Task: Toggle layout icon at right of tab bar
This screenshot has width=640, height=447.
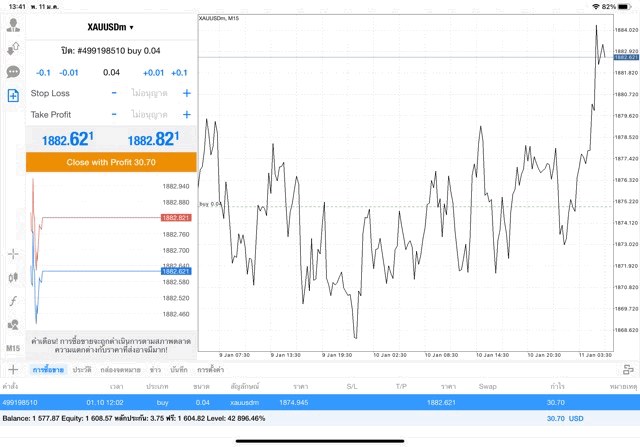Action: click(x=628, y=369)
